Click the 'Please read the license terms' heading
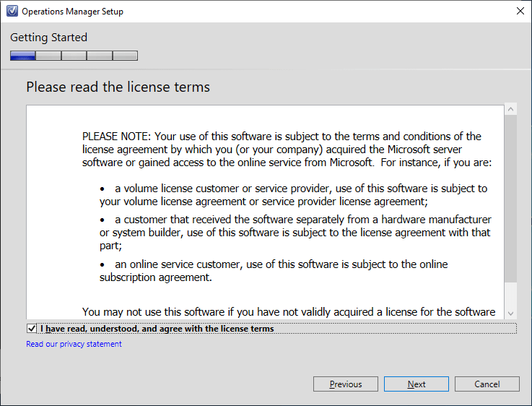This screenshot has height=406, width=532. [118, 87]
